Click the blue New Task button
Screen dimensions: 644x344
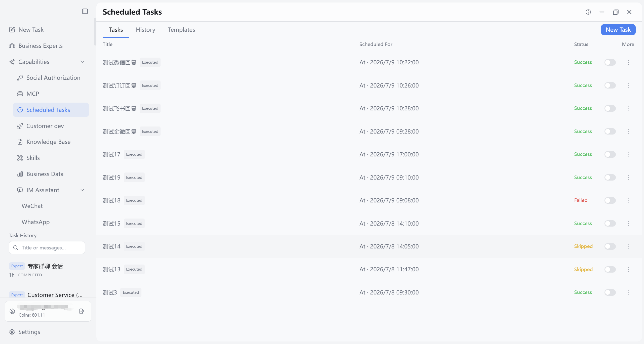pyautogui.click(x=618, y=30)
